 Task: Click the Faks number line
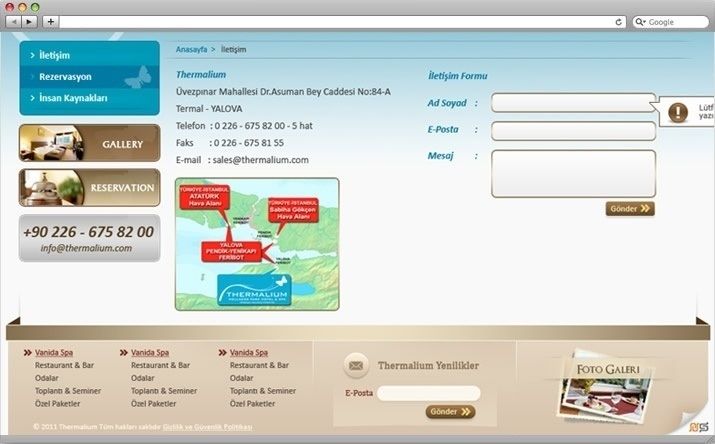(230, 143)
